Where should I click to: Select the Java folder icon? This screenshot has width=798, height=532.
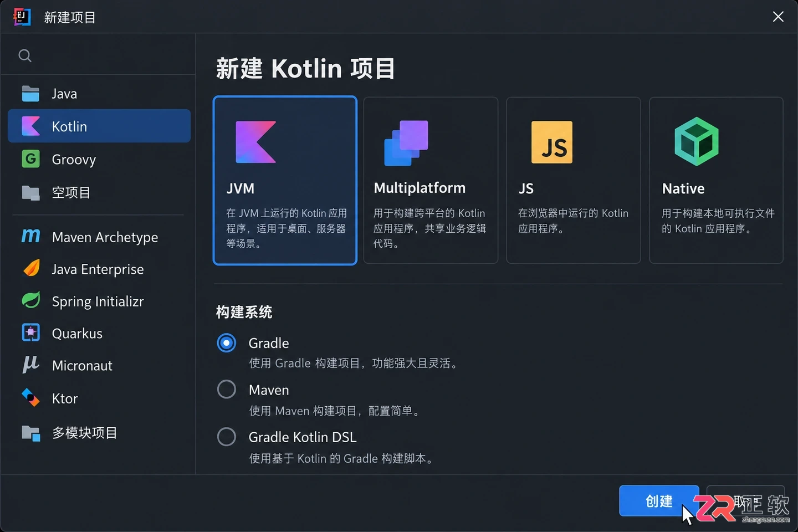[x=30, y=94]
